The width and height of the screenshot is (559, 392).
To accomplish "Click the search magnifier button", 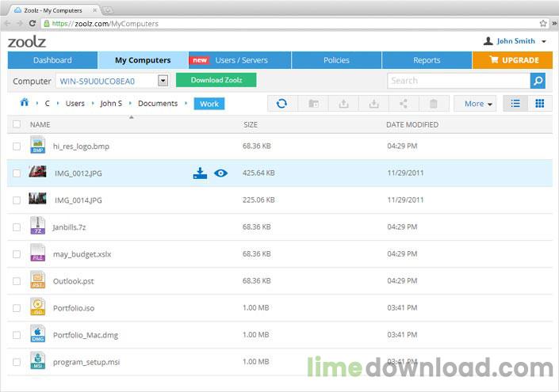I will [538, 81].
